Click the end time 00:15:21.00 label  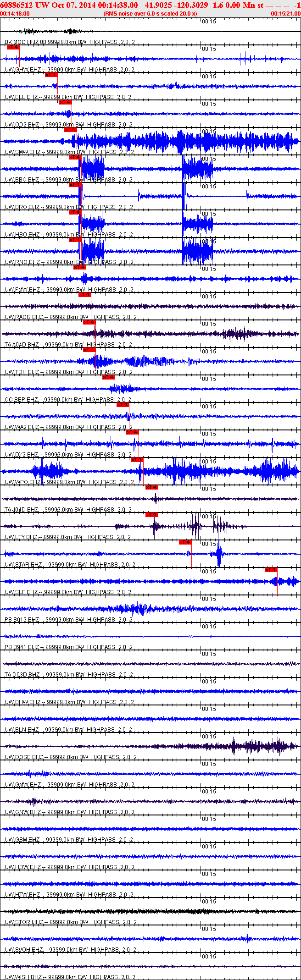coord(286,14)
